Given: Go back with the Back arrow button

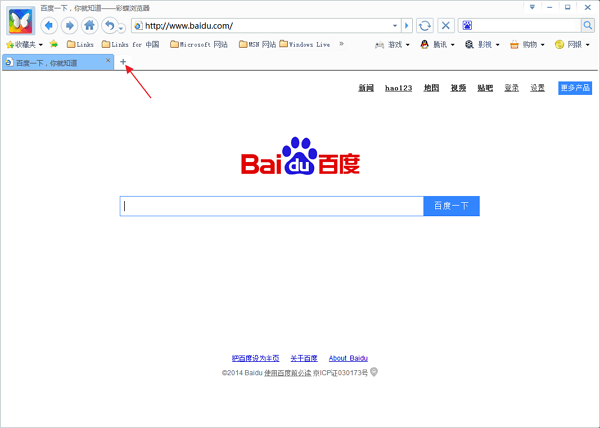Looking at the screenshot, I should 49,26.
